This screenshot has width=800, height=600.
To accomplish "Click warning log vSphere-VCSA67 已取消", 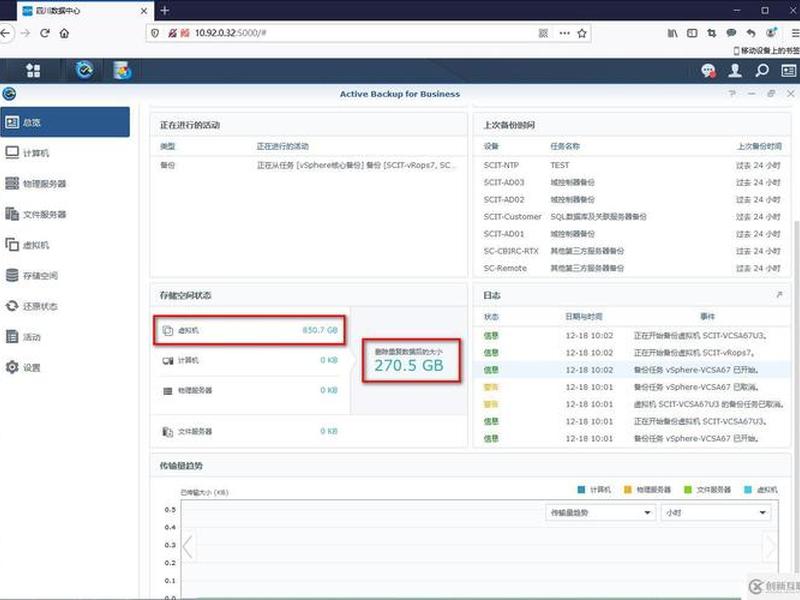I will (x=632, y=387).
